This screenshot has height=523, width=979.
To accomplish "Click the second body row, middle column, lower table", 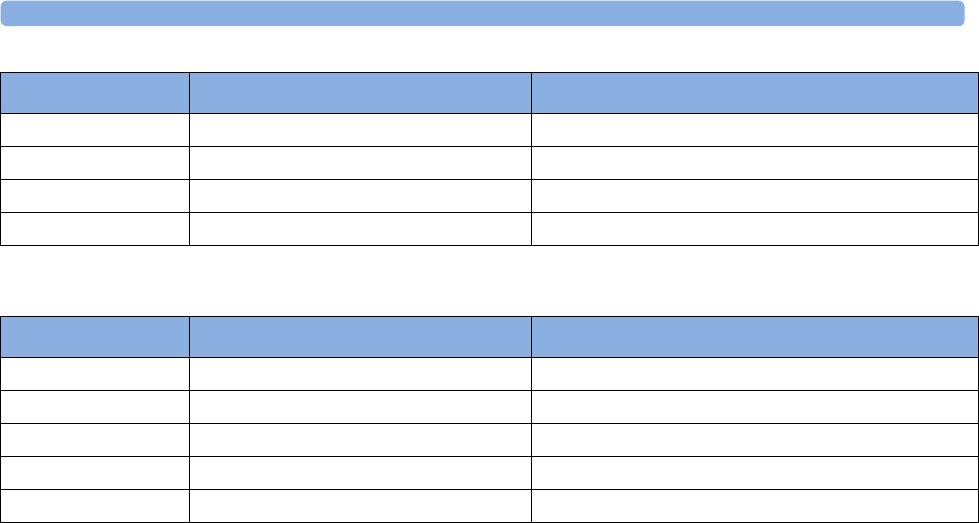I will point(360,407).
